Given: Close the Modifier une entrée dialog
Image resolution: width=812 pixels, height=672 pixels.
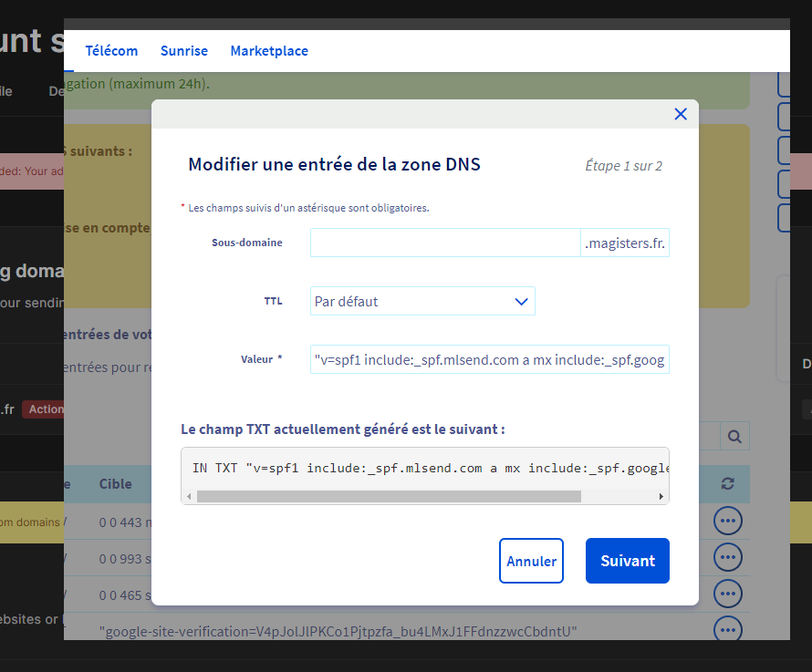Looking at the screenshot, I should 680,114.
